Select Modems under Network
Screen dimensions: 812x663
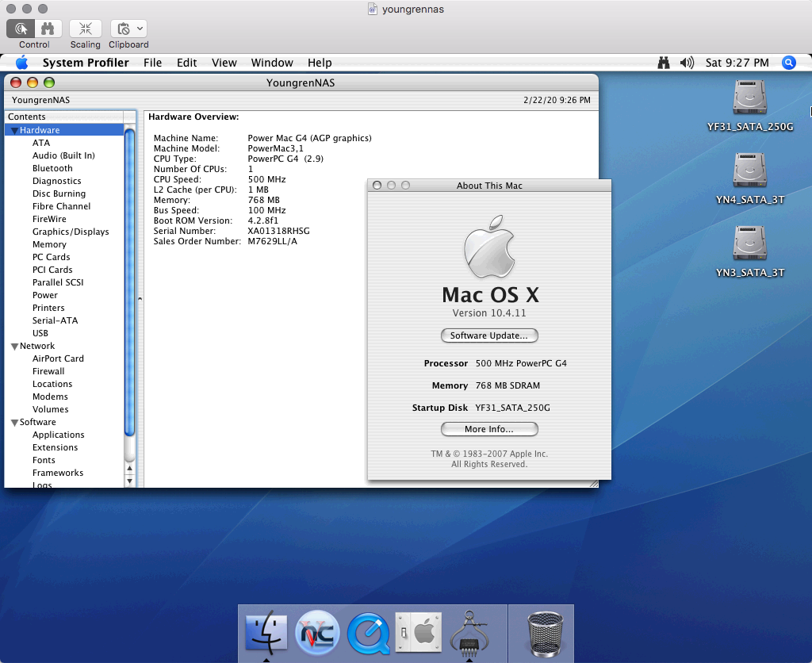pos(50,397)
